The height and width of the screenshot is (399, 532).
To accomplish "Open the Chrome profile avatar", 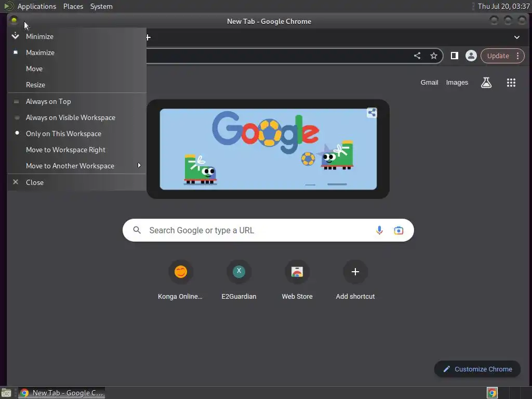I will click(471, 56).
